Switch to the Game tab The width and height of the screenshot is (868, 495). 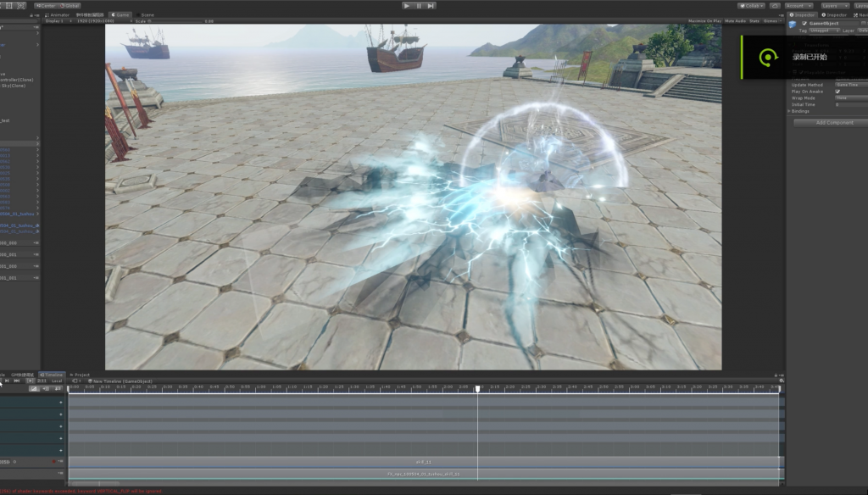(x=120, y=15)
